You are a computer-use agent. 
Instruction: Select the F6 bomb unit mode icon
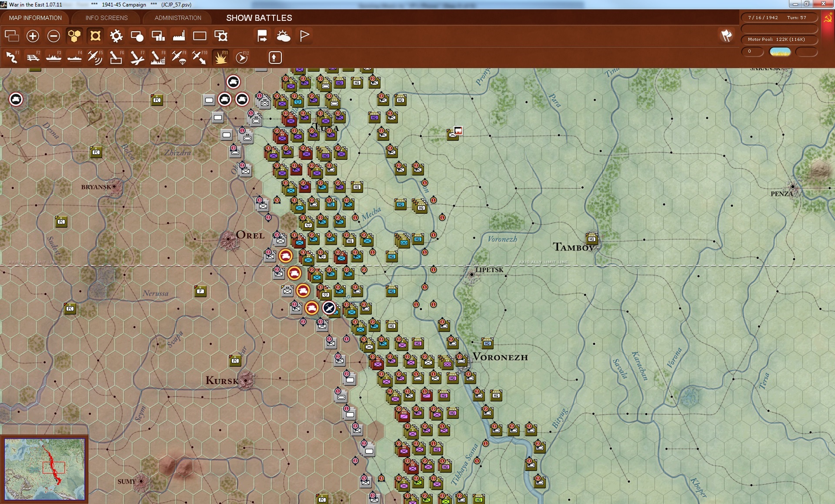116,57
